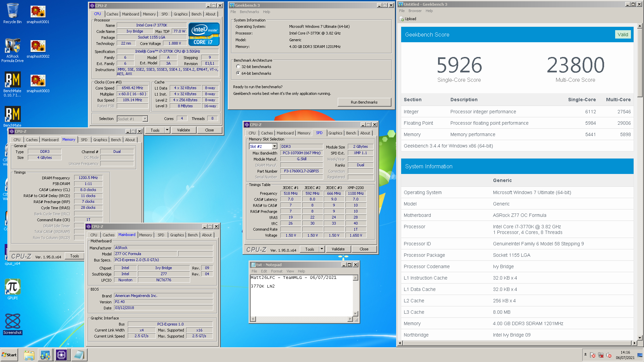The width and height of the screenshot is (644, 362).
Task: Open Help menu in Geekbench results window
Action: [x=429, y=11]
